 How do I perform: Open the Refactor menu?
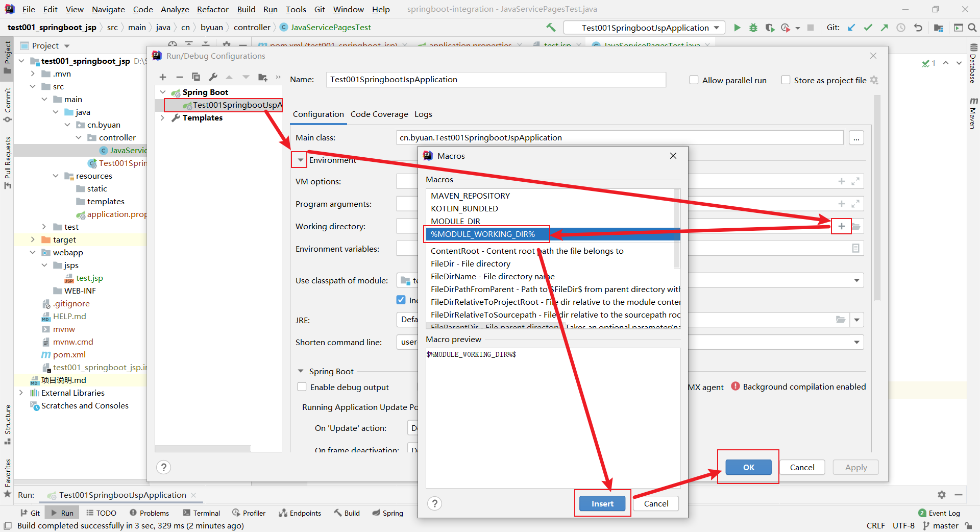click(213, 9)
